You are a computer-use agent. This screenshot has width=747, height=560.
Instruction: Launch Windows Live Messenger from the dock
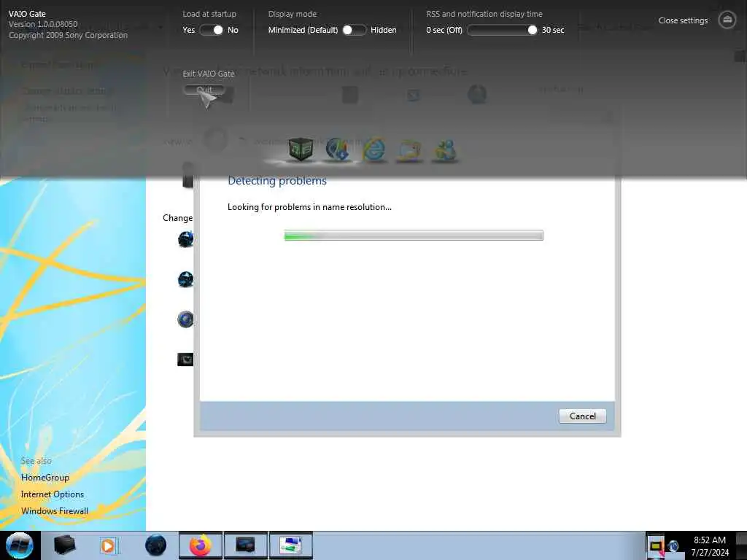coord(445,150)
